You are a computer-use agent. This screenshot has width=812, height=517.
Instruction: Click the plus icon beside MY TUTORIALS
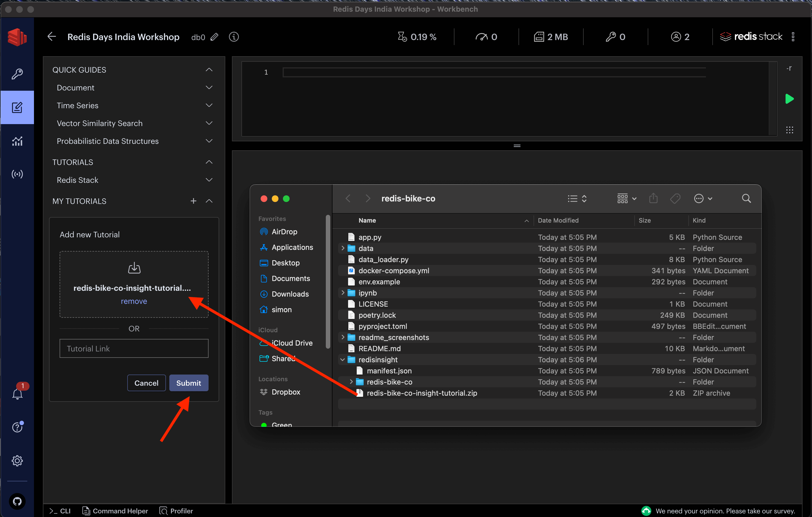coord(193,201)
